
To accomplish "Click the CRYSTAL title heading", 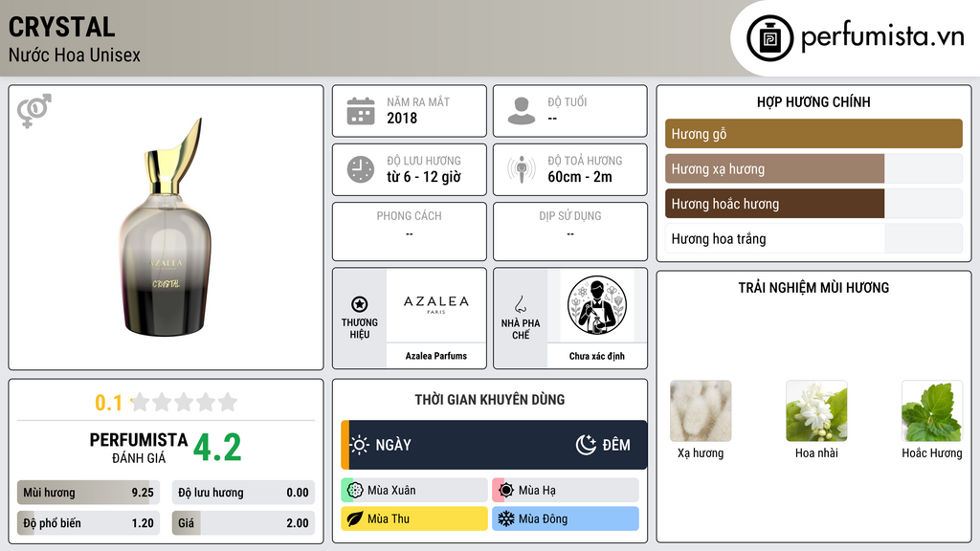I will click(x=61, y=27).
